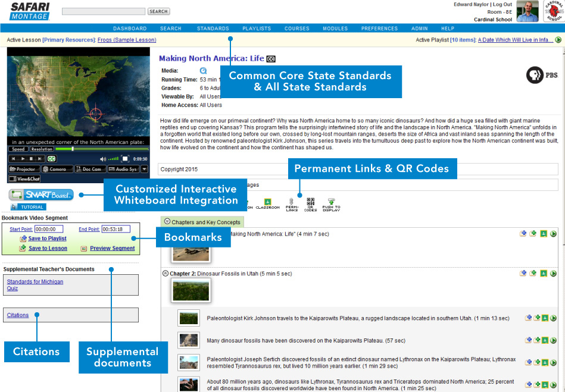Screen dimensions: 565x392
Task: Open the View&Chat panel
Action: point(24,179)
